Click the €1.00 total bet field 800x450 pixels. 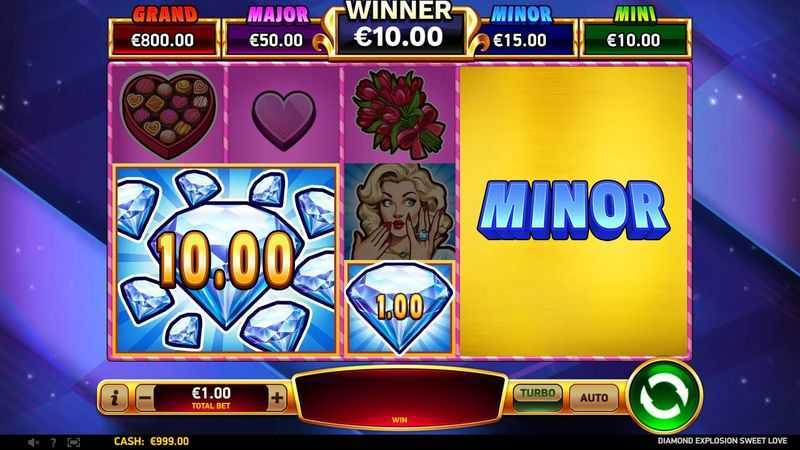211,397
